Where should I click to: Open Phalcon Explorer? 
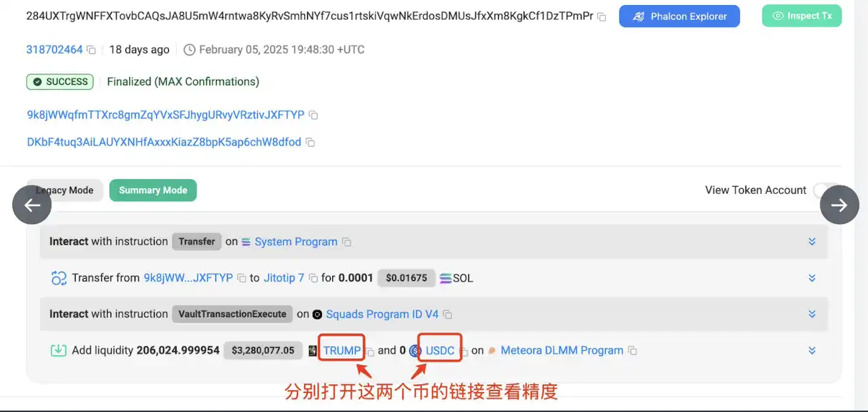679,16
